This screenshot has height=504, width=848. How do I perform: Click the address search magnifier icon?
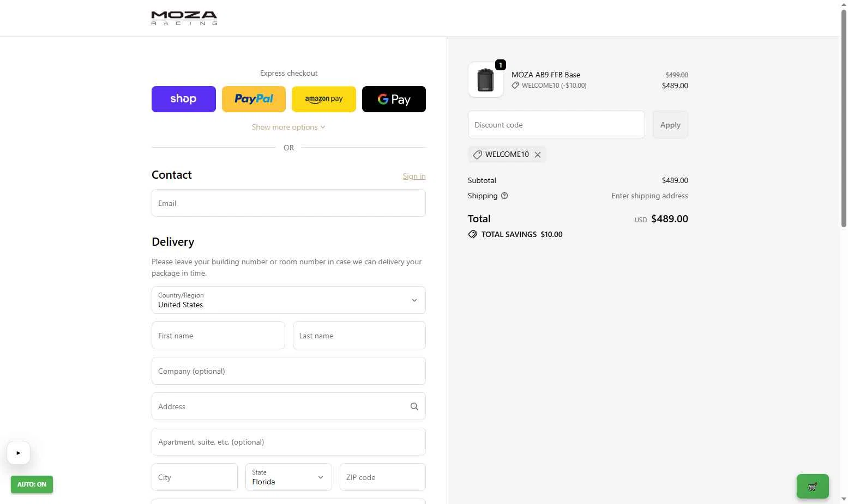414,406
